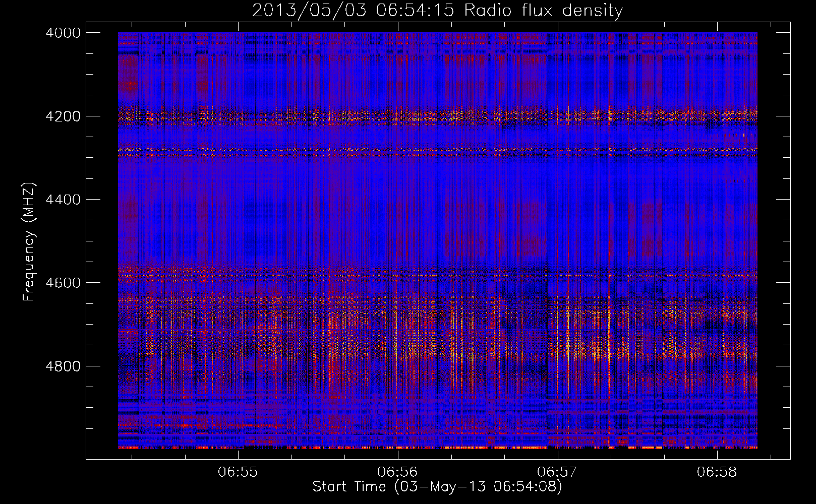Click the 'Start Time (03-May-13 06:54:08)' x-axis label
816x504 pixels.
tap(437, 487)
